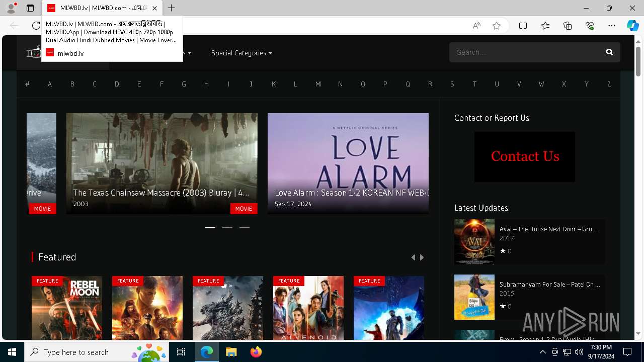The width and height of the screenshot is (644, 362).
Task: Filter movies by the # symbol
Action: (x=27, y=84)
